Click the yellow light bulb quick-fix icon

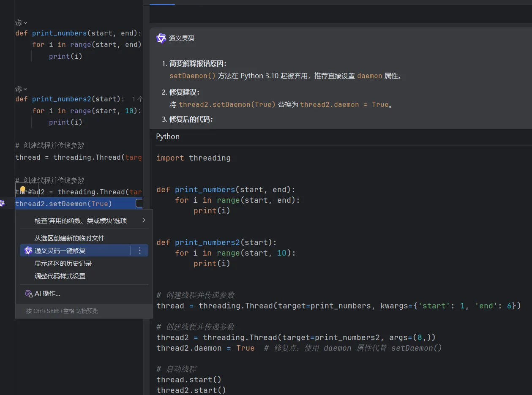[23, 190]
